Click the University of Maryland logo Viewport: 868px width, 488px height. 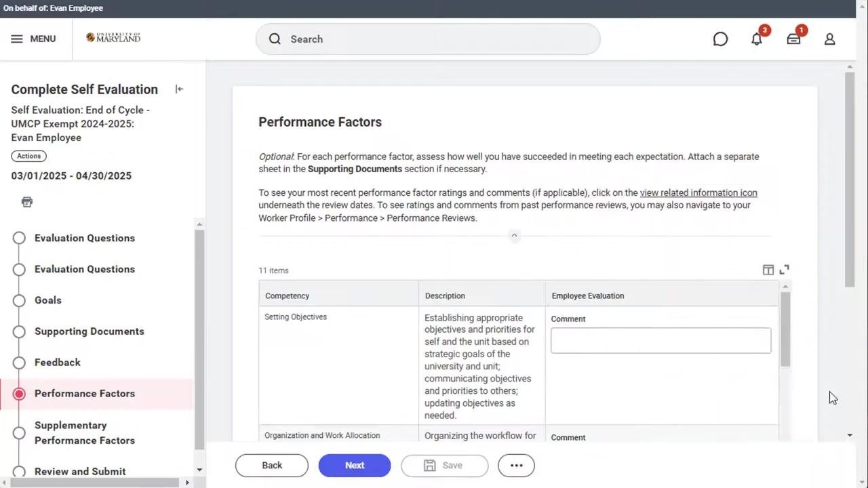(x=113, y=38)
